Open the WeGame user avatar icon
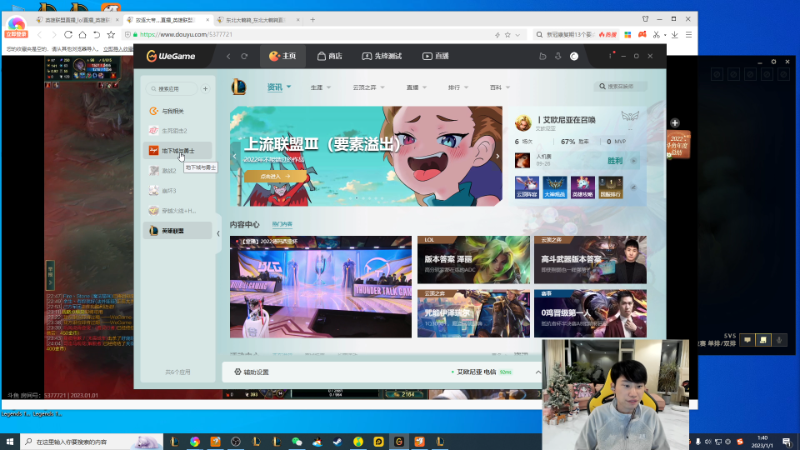 click(x=574, y=56)
